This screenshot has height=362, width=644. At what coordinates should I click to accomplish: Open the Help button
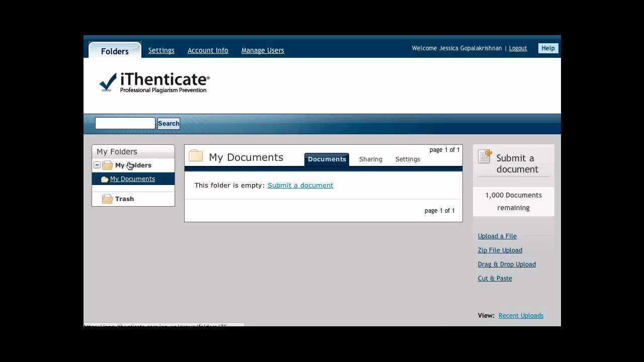point(548,48)
